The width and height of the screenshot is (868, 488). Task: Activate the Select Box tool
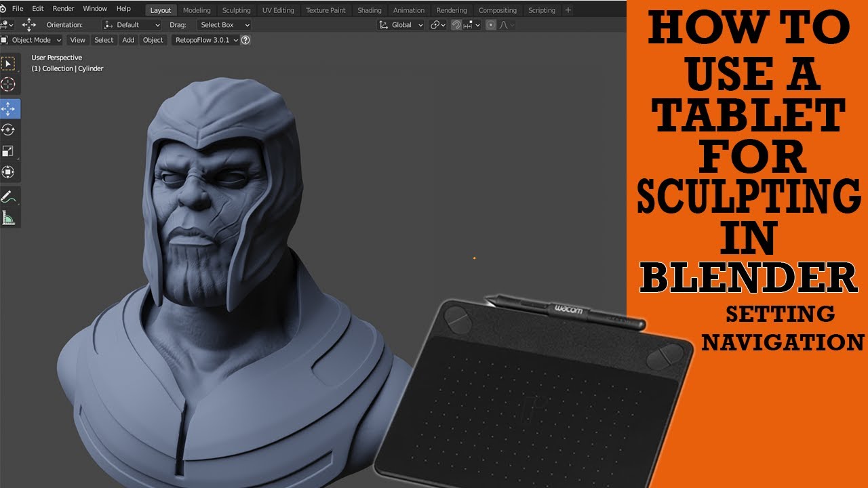pyautogui.click(x=9, y=62)
